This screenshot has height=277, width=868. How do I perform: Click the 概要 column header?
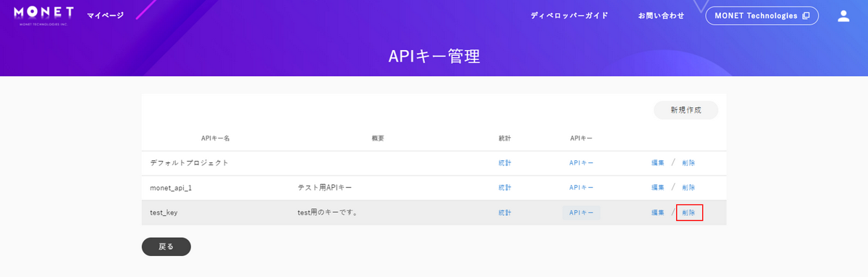pyautogui.click(x=378, y=138)
